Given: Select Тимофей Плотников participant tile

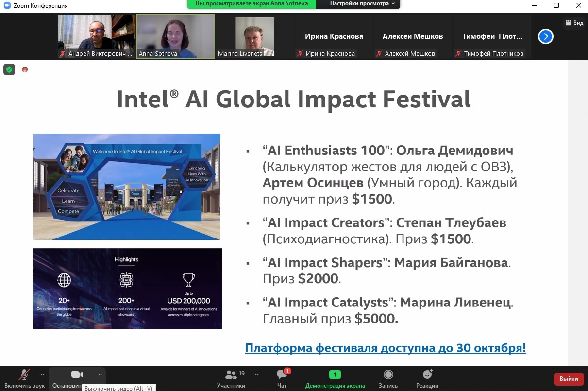Looking at the screenshot, I should [x=492, y=36].
